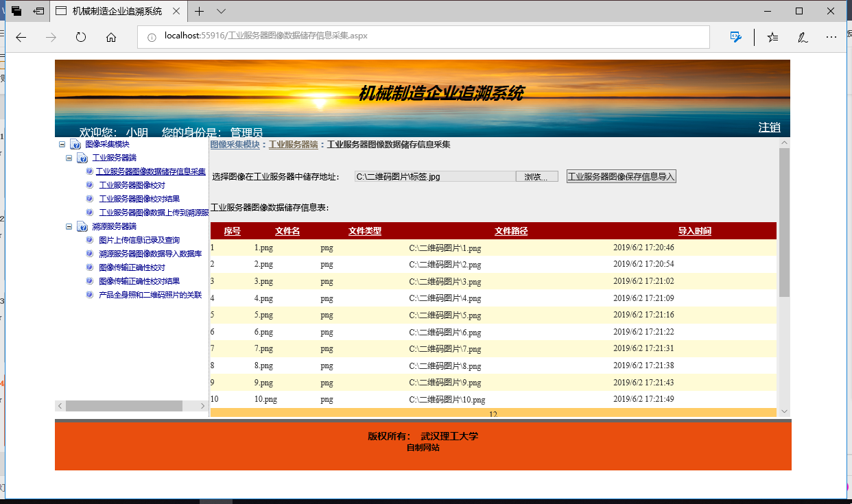Click the 浏览... browse button
The height and width of the screenshot is (504, 852).
pyautogui.click(x=536, y=177)
